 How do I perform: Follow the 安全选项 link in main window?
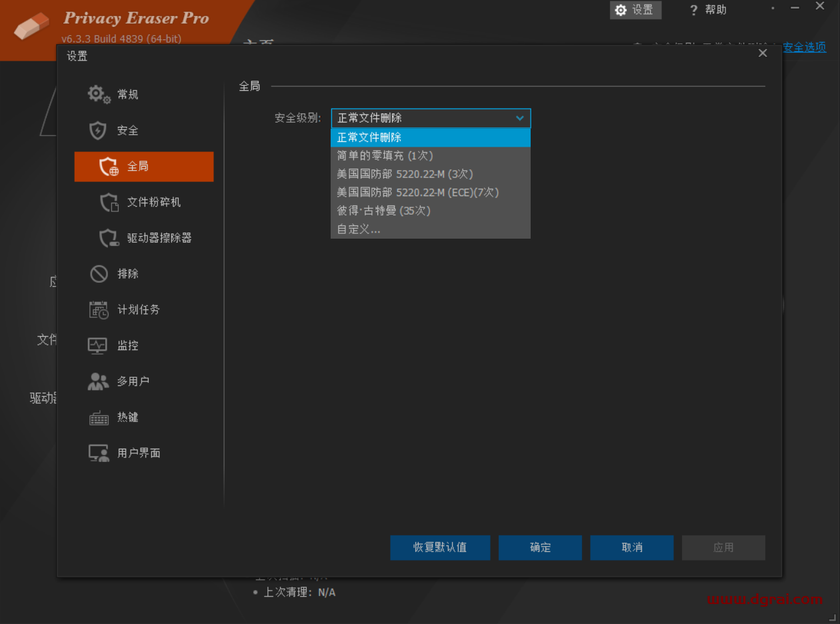[x=805, y=47]
